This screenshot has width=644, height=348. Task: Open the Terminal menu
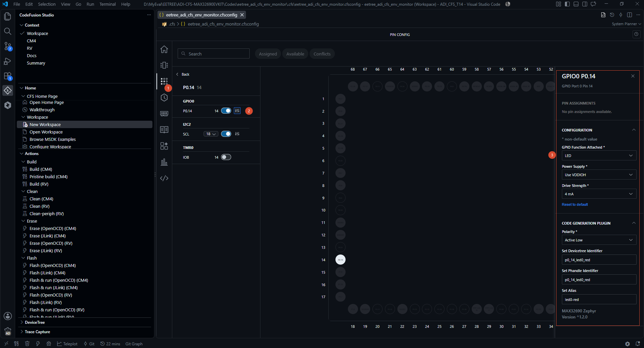click(107, 4)
